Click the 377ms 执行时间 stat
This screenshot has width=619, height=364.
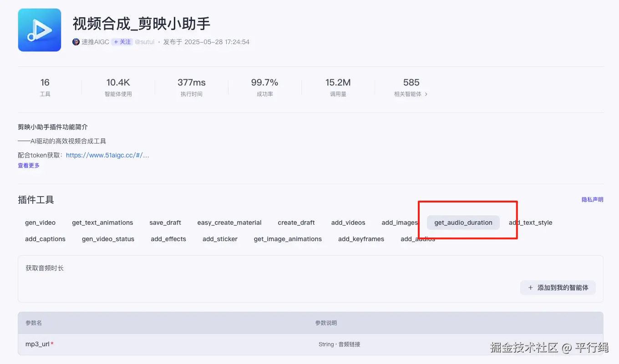[x=192, y=87]
